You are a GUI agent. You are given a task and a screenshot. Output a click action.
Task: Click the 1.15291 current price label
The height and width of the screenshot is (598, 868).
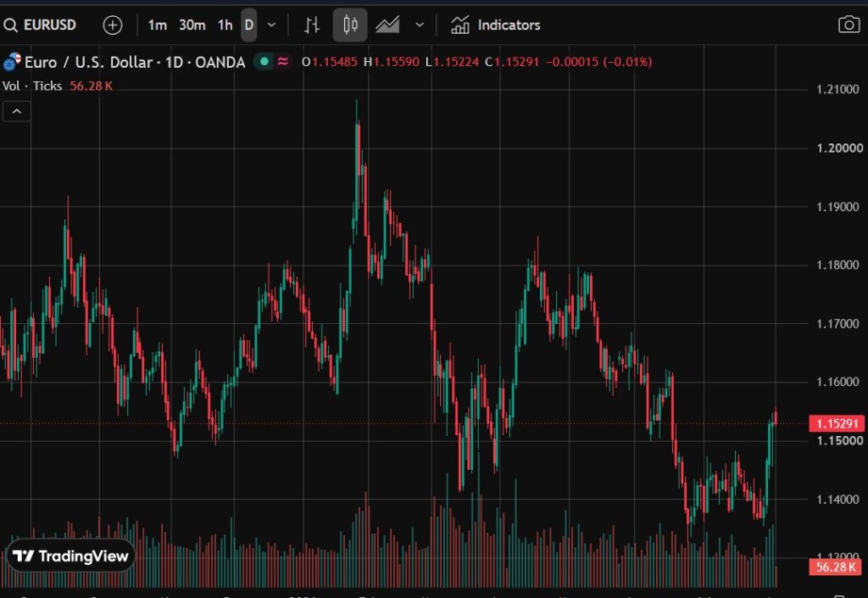[x=837, y=423]
